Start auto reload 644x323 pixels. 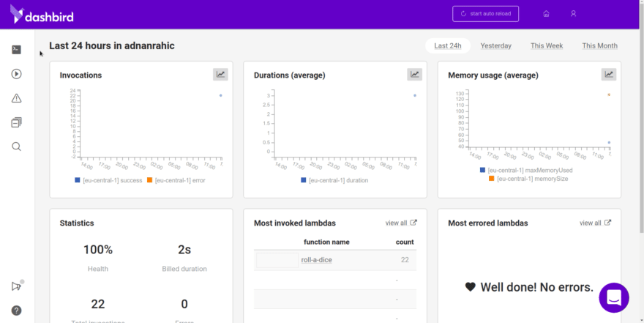pyautogui.click(x=486, y=14)
